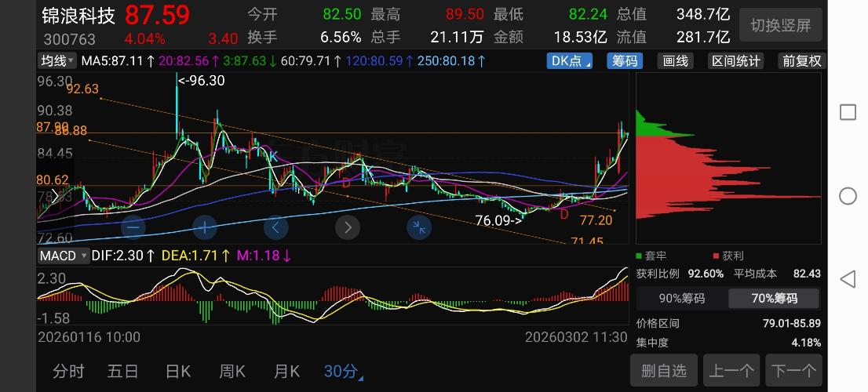Tap the collapse arrows chart icon
The height and width of the screenshot is (392, 868).
coord(419,227)
